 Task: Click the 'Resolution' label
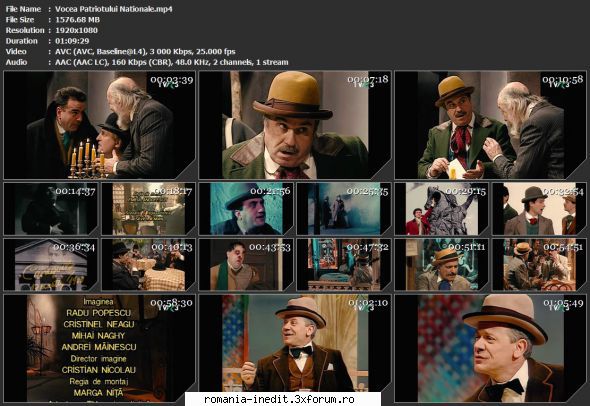[x=25, y=30]
